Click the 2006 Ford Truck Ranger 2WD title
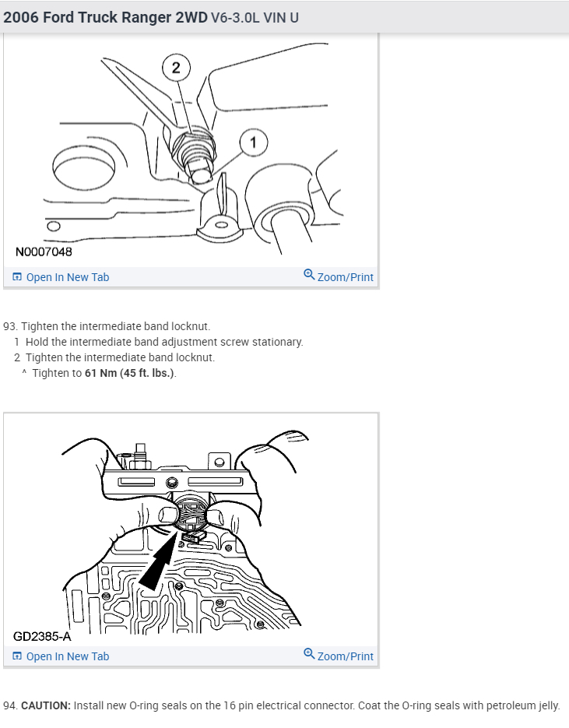Viewport: 569px width, 728px height. coord(105,17)
